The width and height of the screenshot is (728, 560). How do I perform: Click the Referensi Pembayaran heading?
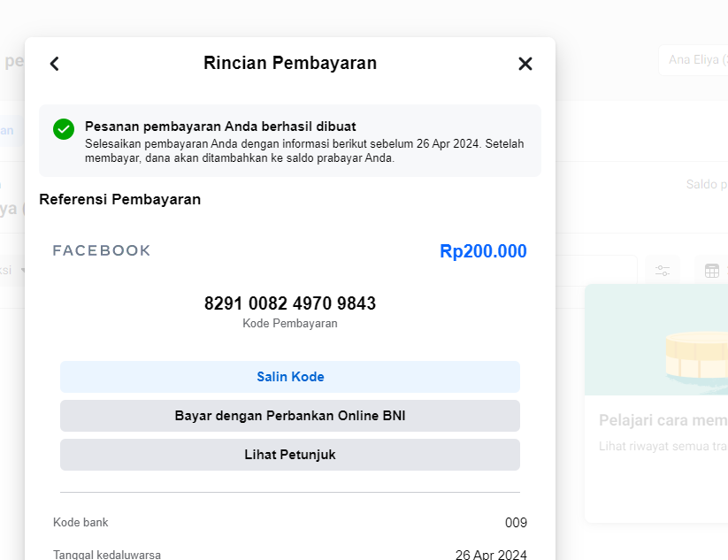[119, 199]
